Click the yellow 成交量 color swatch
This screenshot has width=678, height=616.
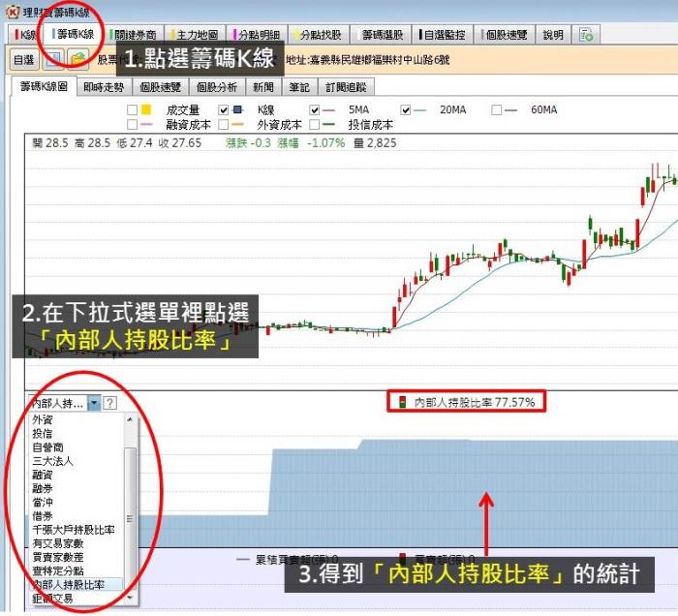point(146,109)
